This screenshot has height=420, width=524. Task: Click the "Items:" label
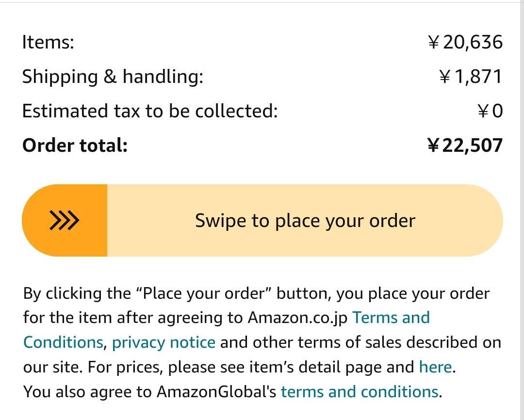[x=48, y=42]
